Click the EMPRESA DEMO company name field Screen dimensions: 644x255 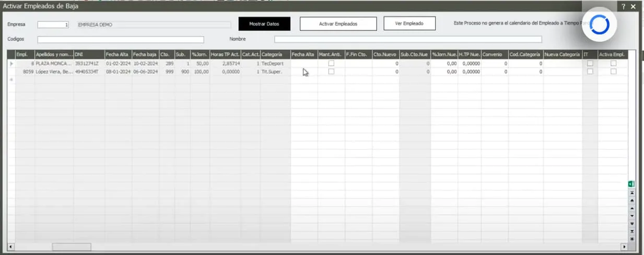coord(153,25)
